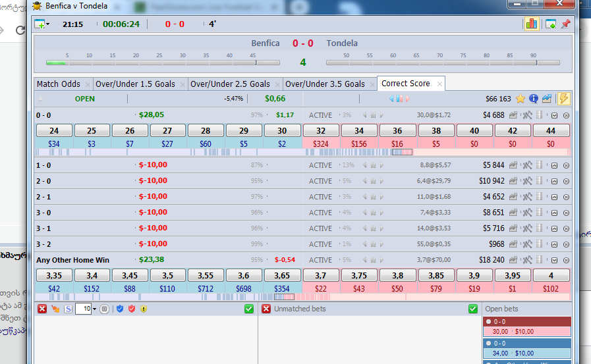Open the ladder grid icon in 2 - 1 row
The image size is (591, 364).
(540, 196)
